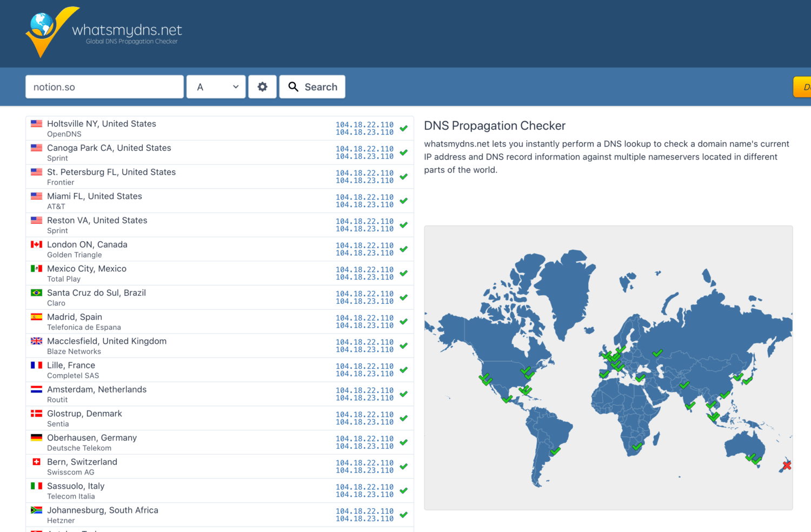This screenshot has width=811, height=532.
Task: Select the Reston VA, United States text
Action: tap(97, 221)
